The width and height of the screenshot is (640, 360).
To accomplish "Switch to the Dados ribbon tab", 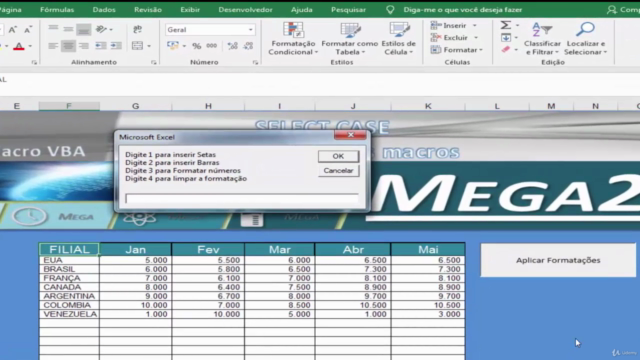I will [x=104, y=9].
